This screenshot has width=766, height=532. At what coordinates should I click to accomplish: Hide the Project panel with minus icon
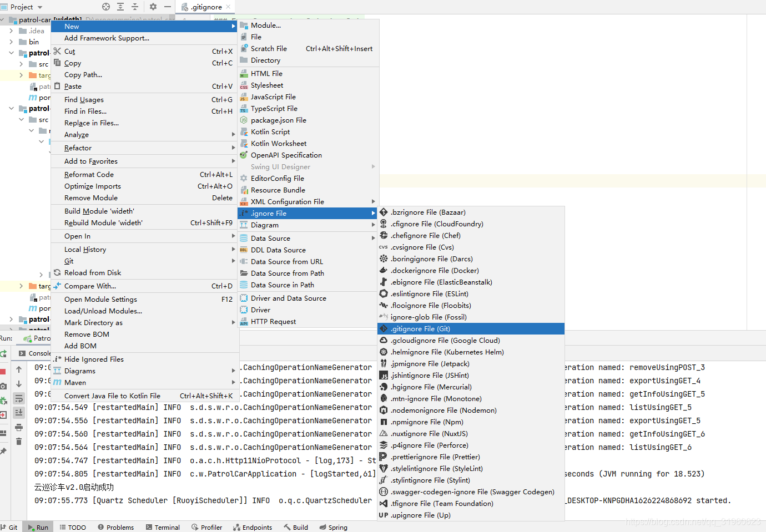[x=167, y=7]
